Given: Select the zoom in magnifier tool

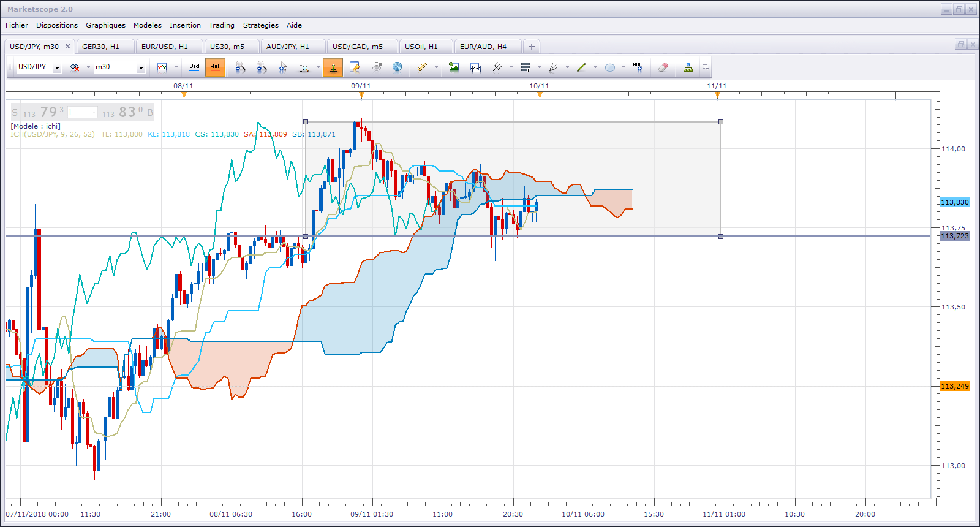Looking at the screenshot, I should coord(240,67).
